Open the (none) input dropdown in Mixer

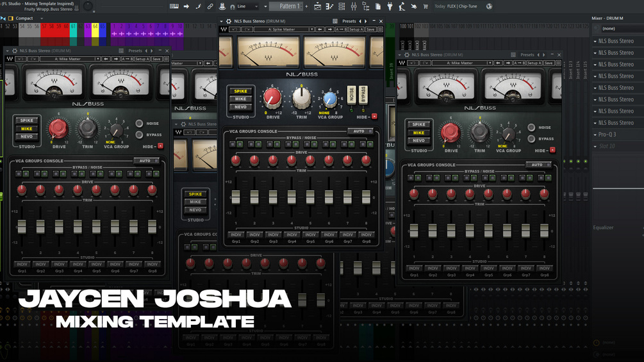point(622,29)
